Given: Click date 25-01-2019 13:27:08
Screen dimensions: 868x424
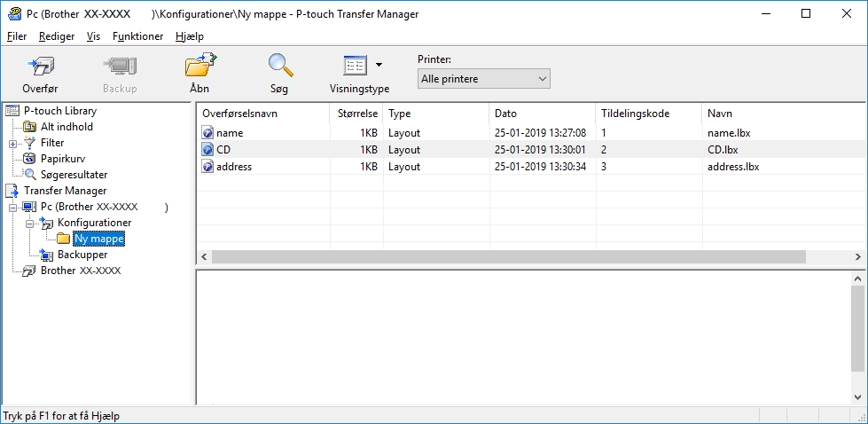Looking at the screenshot, I should point(540,133).
